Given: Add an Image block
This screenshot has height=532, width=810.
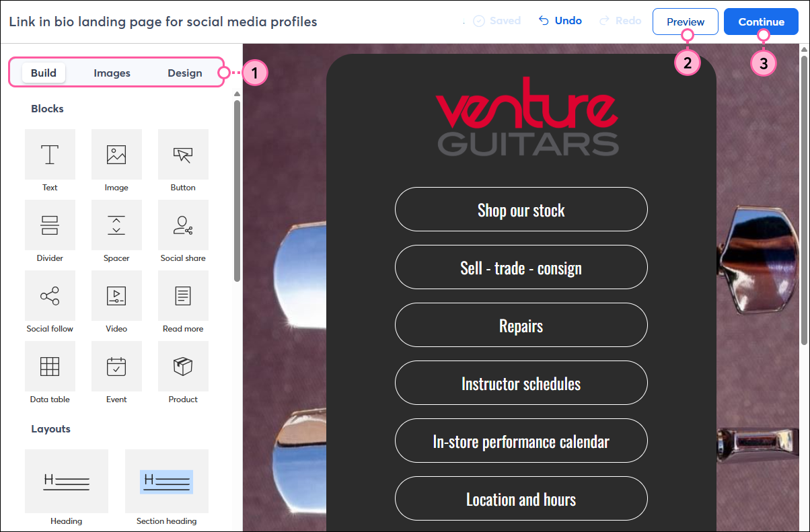Looking at the screenshot, I should 116,154.
